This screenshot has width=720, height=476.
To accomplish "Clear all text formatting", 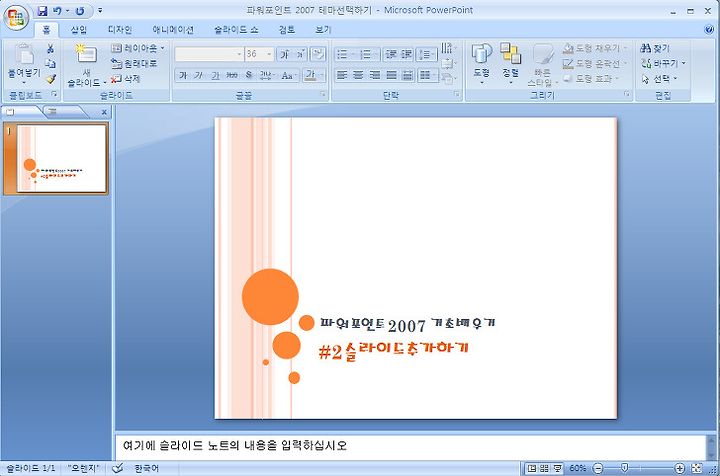I will coord(318,54).
